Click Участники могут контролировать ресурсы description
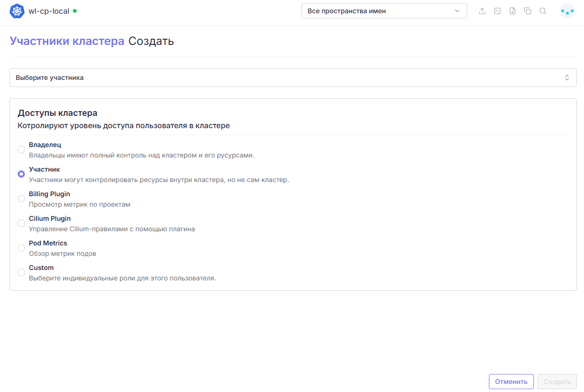 (159, 180)
